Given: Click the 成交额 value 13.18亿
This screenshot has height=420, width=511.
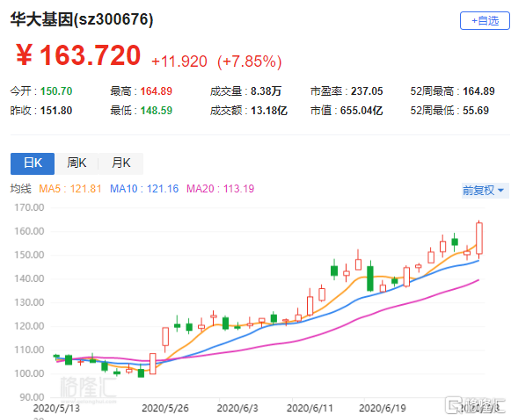Looking at the screenshot, I should coord(269,111).
